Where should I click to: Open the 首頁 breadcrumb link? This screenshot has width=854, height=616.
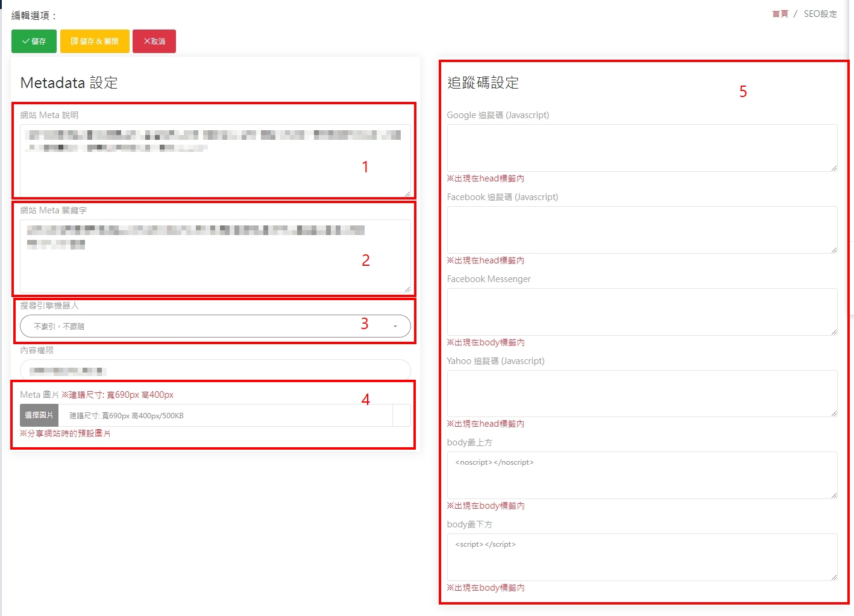[x=780, y=14]
